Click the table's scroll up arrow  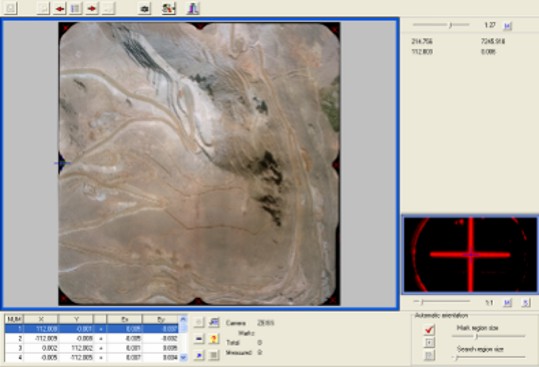pyautogui.click(x=184, y=319)
